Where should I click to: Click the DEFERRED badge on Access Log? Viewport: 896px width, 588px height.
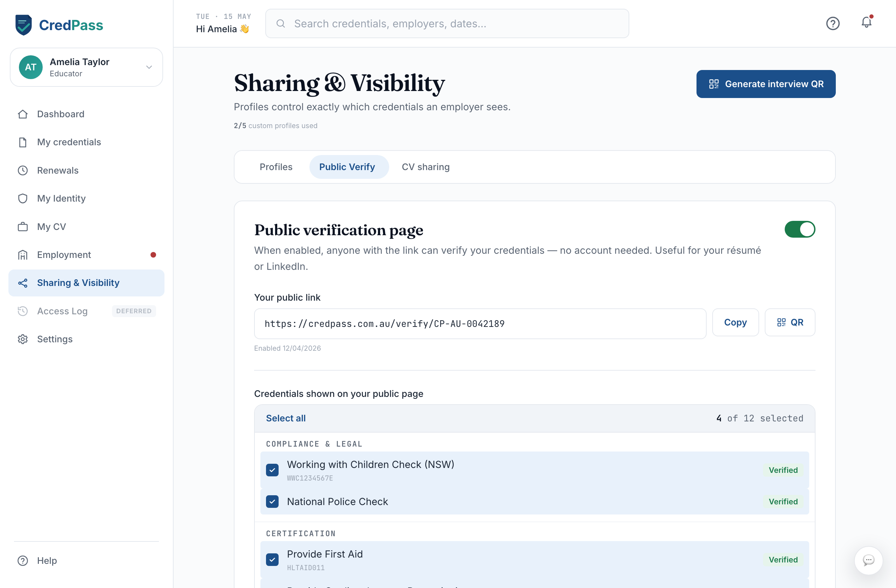(134, 311)
